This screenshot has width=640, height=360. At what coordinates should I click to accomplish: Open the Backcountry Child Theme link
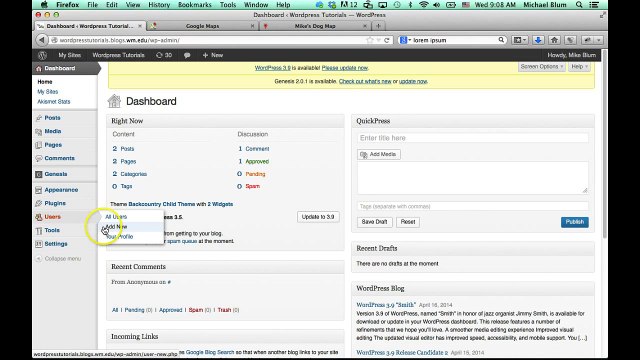[162, 204]
